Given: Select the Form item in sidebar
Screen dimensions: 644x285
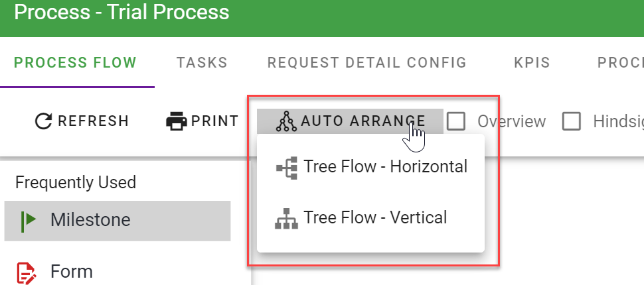Looking at the screenshot, I should coord(71,271).
